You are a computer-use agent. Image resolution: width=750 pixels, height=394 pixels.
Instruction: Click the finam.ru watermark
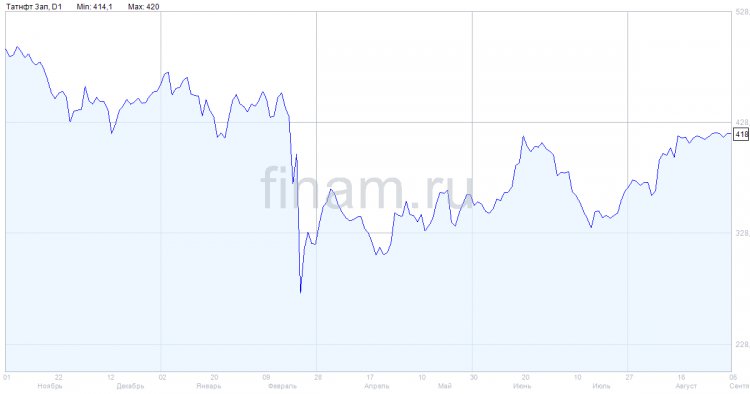tap(367, 188)
